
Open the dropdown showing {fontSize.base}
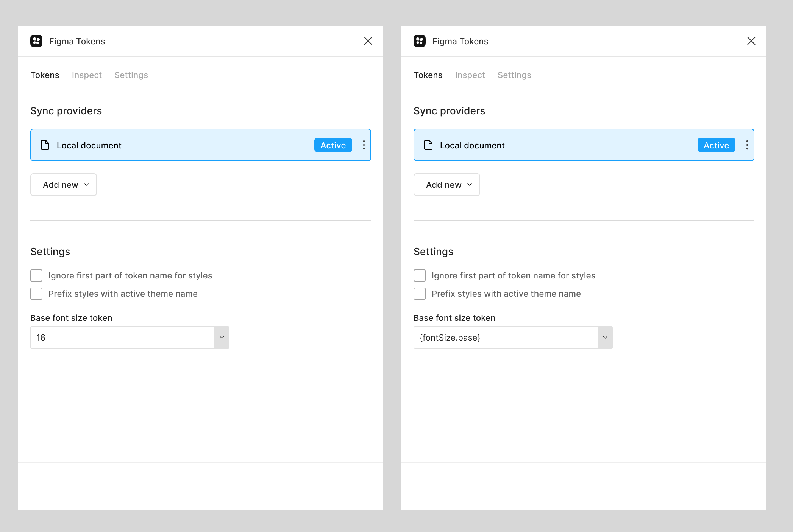tap(513, 338)
